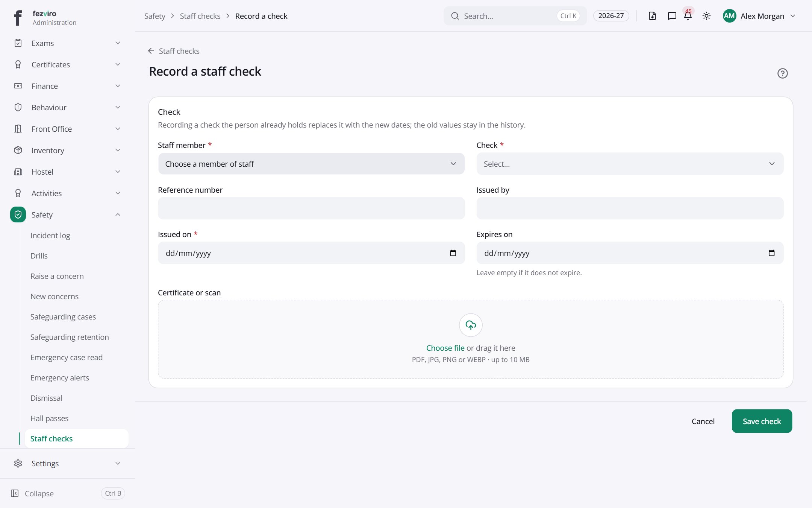Viewport: 812px width, 508px height.
Task: Click the Inventory box icon
Action: point(18,150)
